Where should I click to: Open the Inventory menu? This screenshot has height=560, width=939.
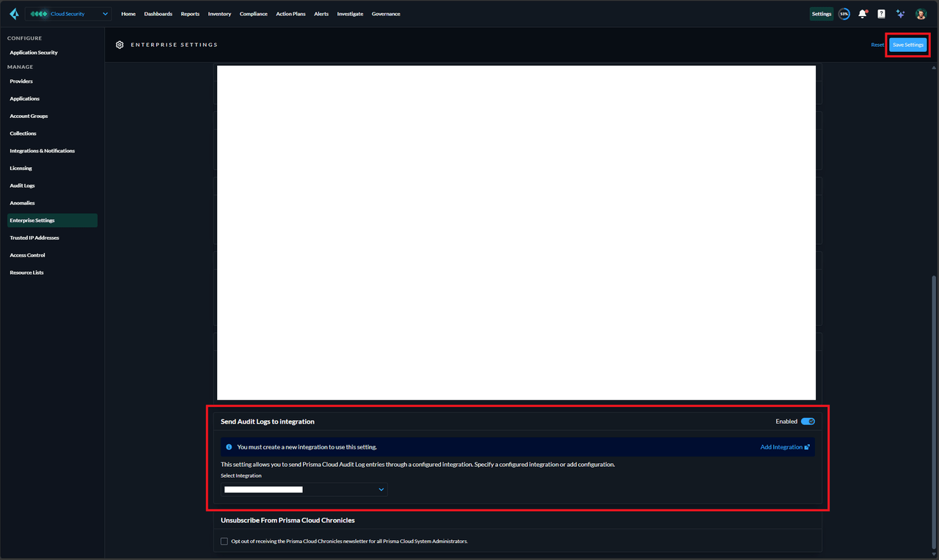(x=219, y=14)
